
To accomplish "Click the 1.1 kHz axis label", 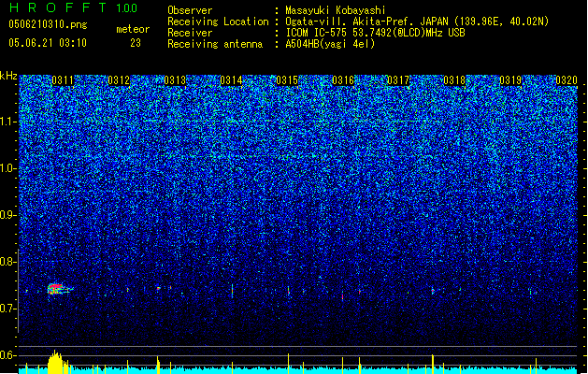I will click(x=8, y=122).
